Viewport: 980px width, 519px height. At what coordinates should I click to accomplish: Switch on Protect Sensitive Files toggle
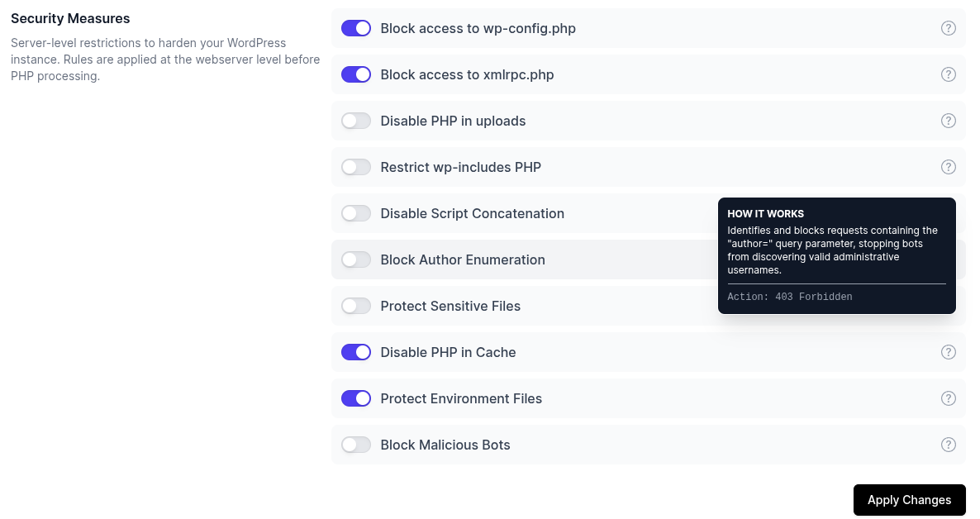click(356, 306)
